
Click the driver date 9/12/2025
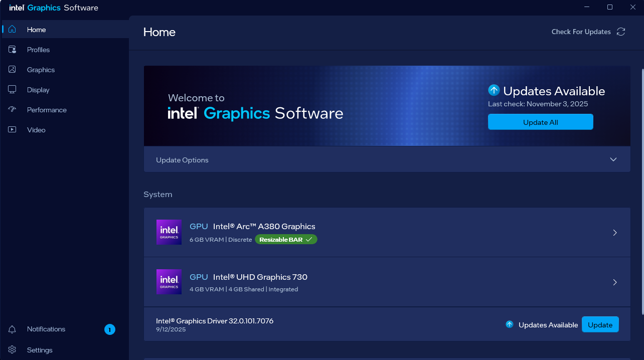[171, 329]
